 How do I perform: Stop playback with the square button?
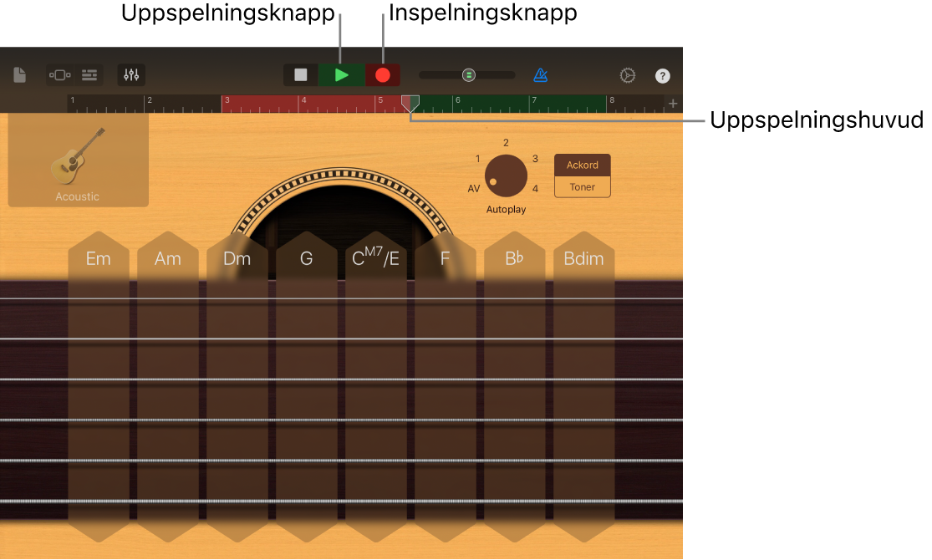click(x=301, y=75)
